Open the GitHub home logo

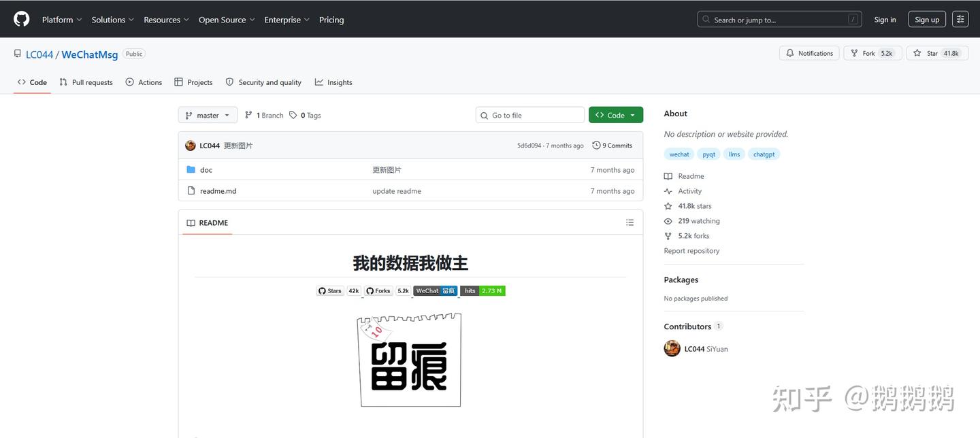tap(22, 19)
